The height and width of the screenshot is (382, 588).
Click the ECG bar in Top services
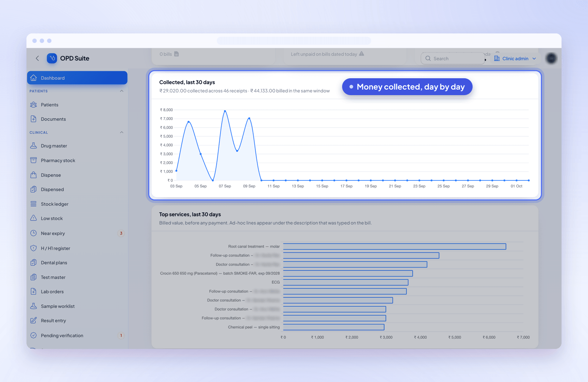pyautogui.click(x=345, y=282)
